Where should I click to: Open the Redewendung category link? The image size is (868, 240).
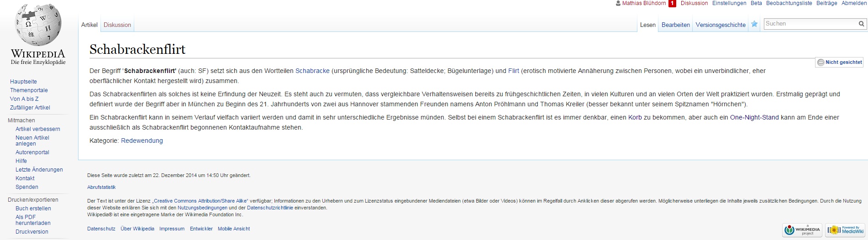pos(142,141)
